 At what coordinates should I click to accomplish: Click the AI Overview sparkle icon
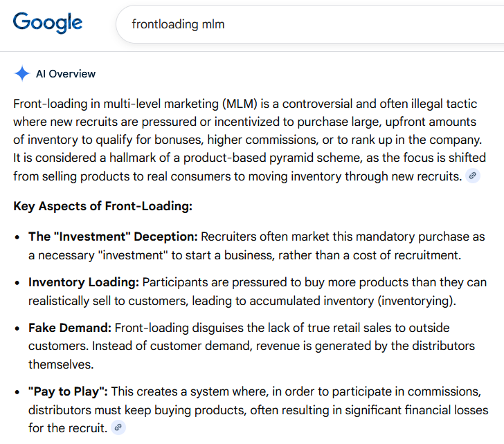tap(22, 74)
